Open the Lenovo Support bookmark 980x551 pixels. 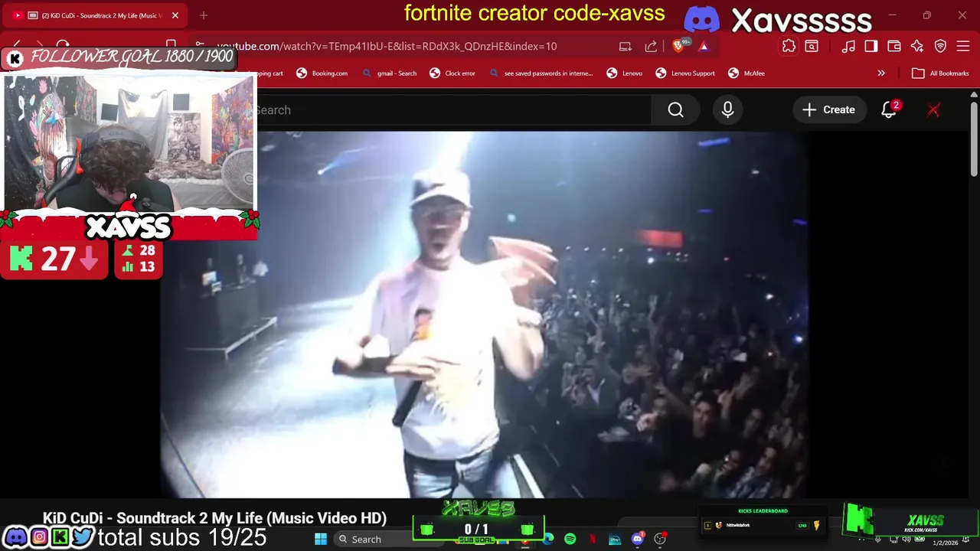point(685,73)
